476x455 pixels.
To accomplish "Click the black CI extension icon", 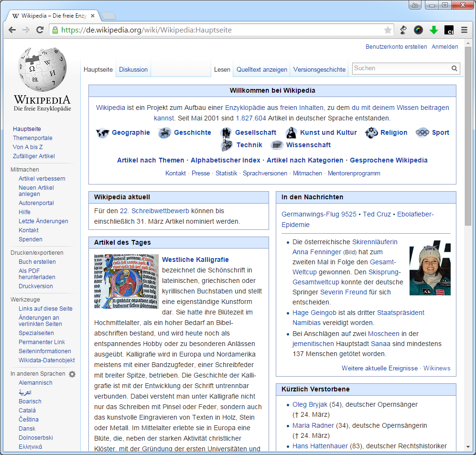I will (449, 30).
